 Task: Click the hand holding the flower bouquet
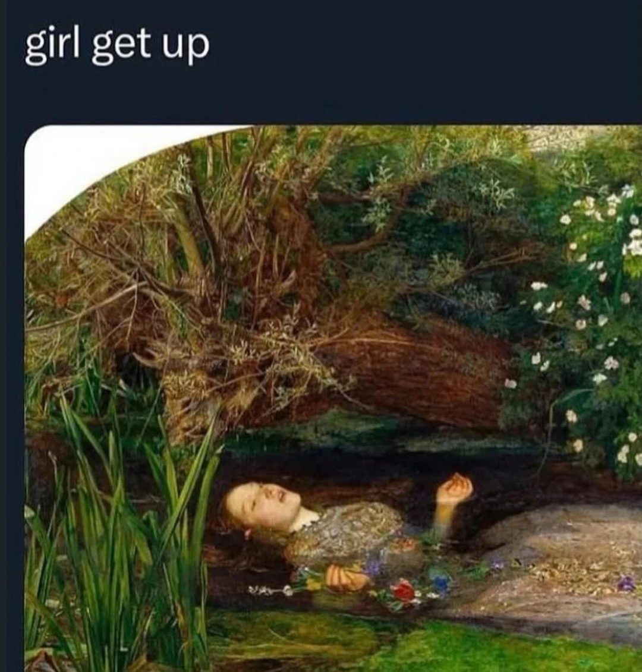click(347, 578)
